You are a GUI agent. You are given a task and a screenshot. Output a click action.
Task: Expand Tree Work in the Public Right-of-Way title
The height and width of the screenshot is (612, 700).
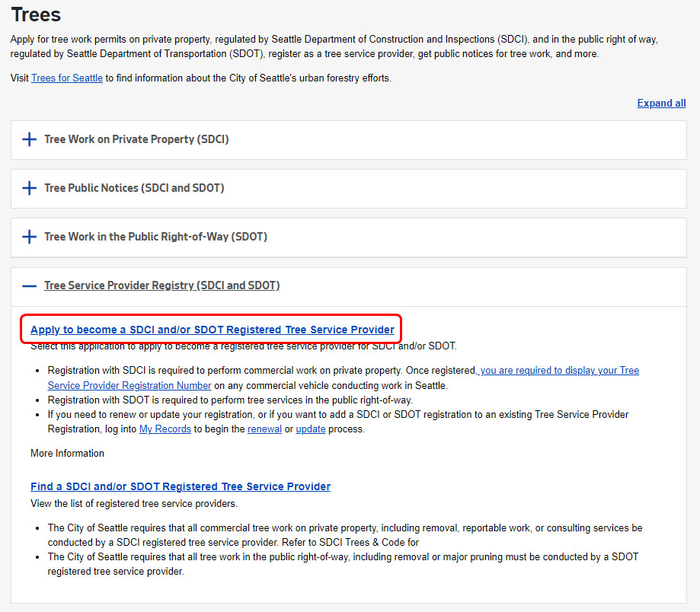(155, 237)
